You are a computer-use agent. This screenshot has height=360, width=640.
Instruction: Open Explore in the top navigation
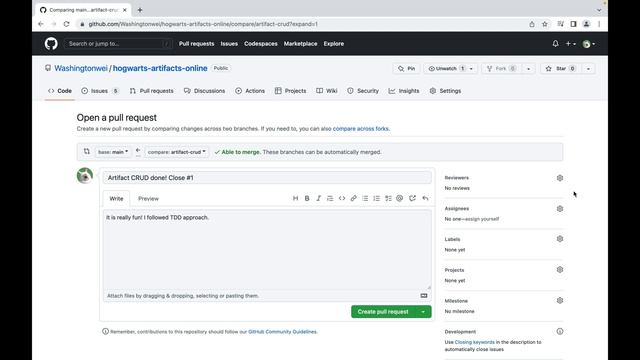click(333, 44)
